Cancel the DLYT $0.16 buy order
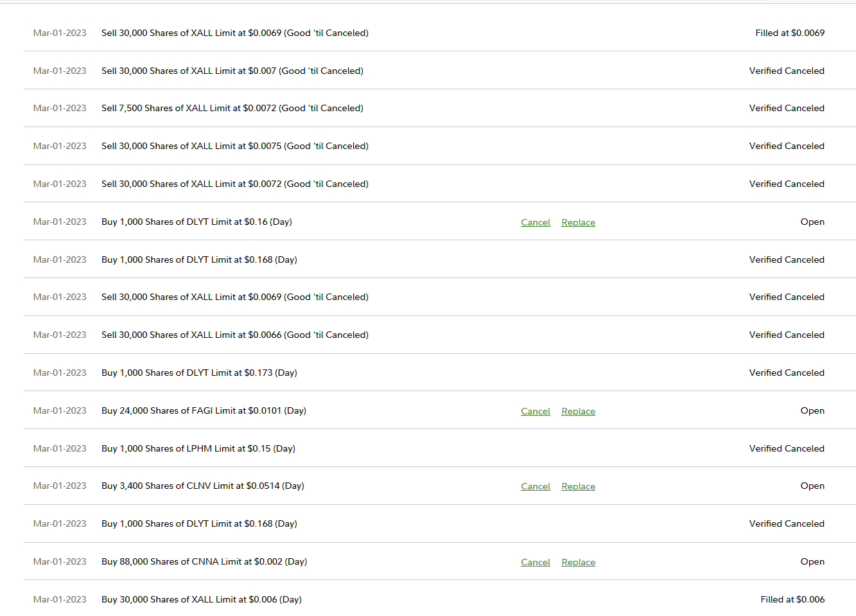This screenshot has width=856, height=616. (535, 222)
